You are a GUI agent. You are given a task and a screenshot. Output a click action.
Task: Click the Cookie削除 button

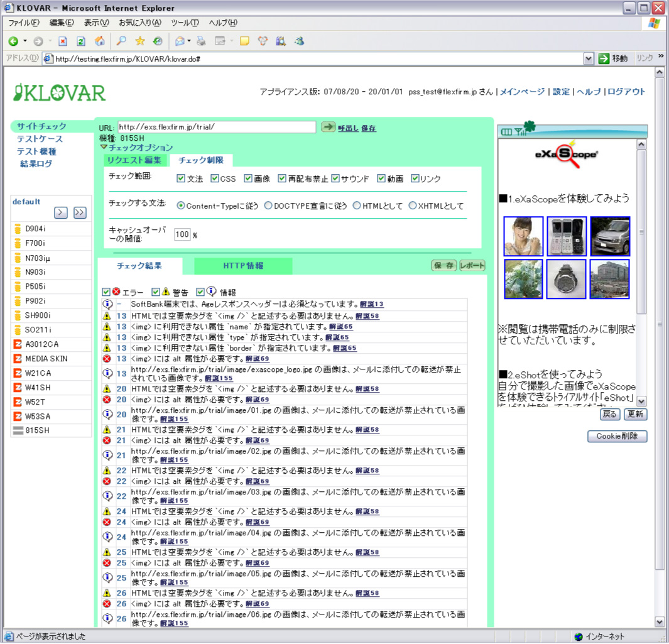617,436
